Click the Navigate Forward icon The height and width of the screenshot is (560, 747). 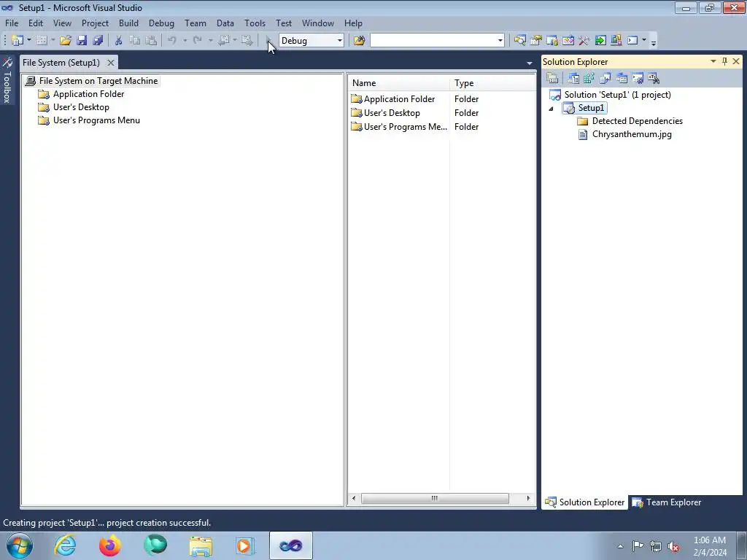pyautogui.click(x=247, y=41)
